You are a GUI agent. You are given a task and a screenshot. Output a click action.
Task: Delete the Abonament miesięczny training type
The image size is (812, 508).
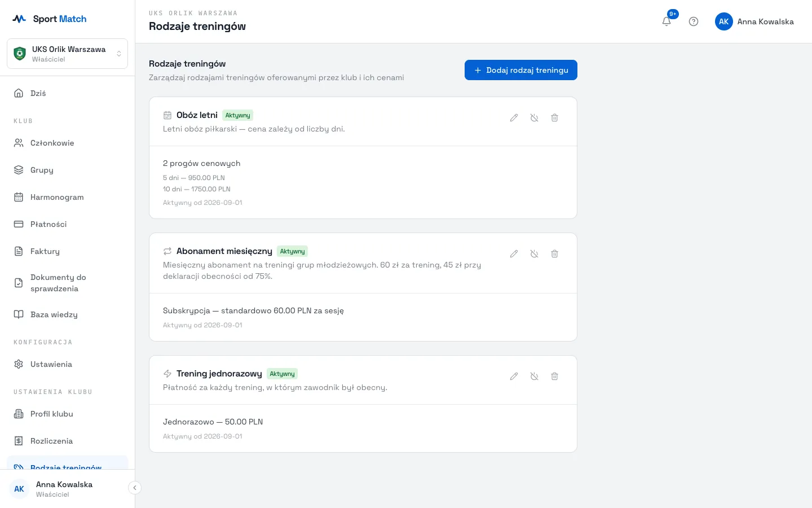554,254
